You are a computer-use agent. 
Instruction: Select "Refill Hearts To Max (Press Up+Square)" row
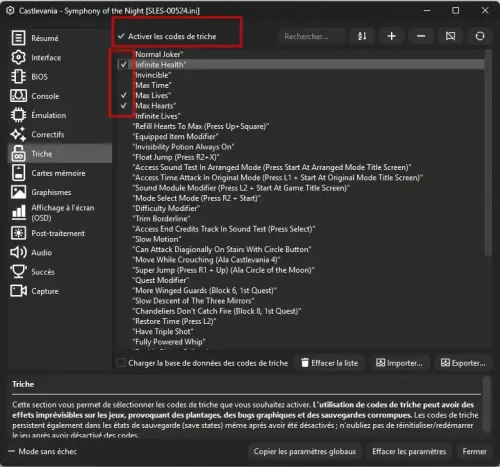tap(301, 126)
